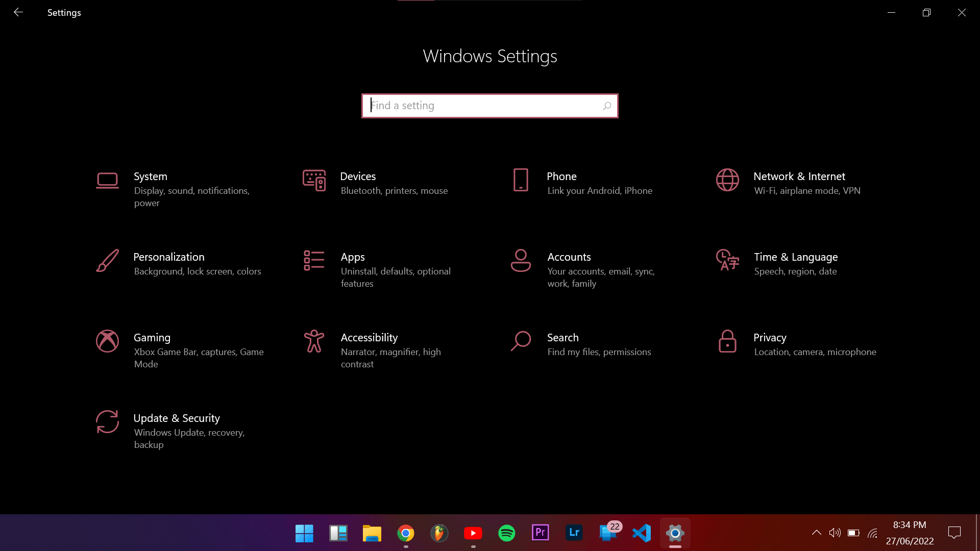Open the Apps list icon
Image resolution: width=980 pixels, height=551 pixels.
[x=314, y=260]
